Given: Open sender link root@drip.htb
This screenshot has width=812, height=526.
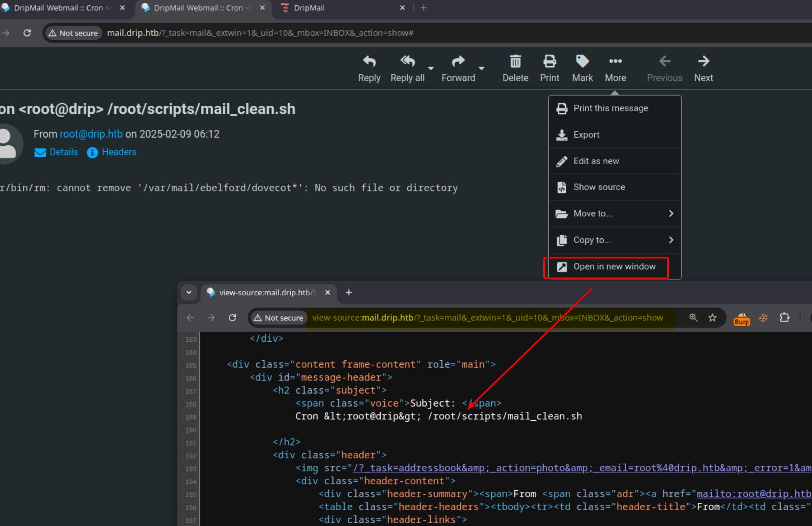Looking at the screenshot, I should 91,134.
